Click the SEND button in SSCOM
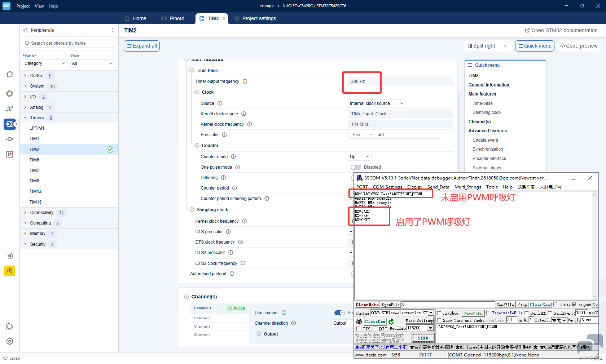606x364 pixels. point(423,338)
